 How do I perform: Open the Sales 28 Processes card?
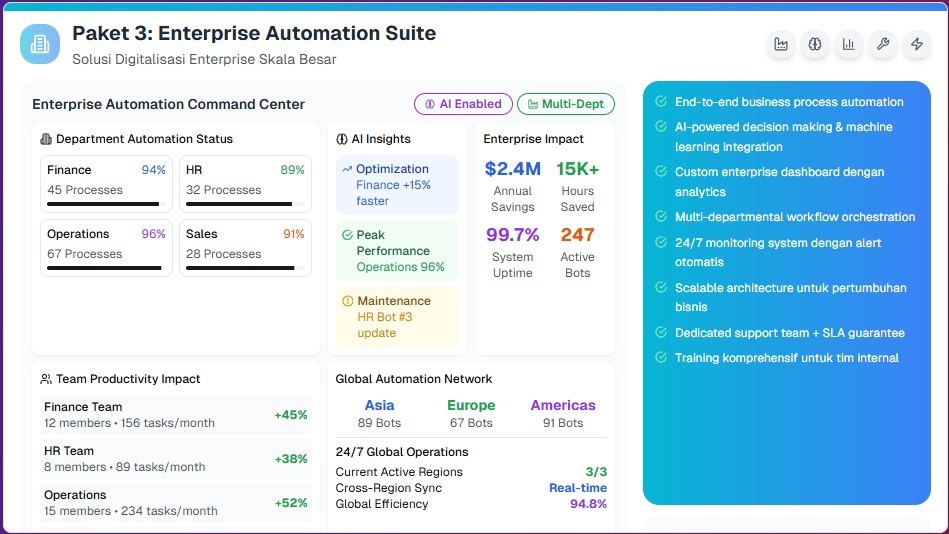click(245, 248)
